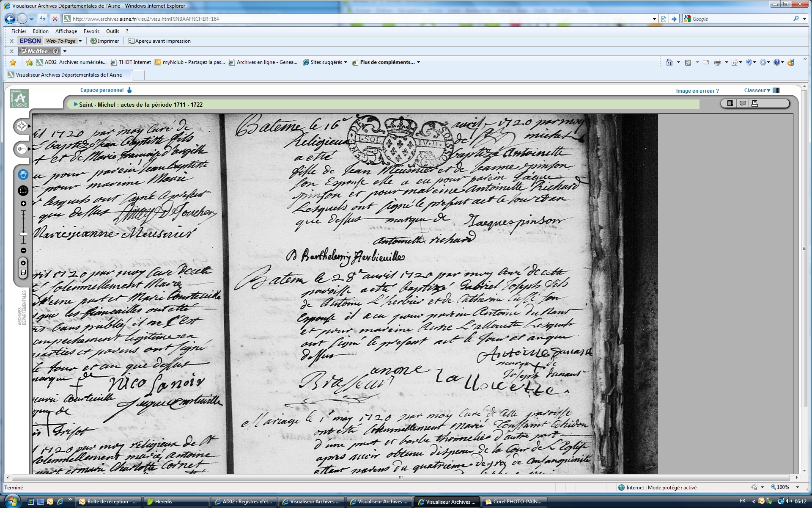Open the Affichage menu
The image size is (812, 508).
66,31
